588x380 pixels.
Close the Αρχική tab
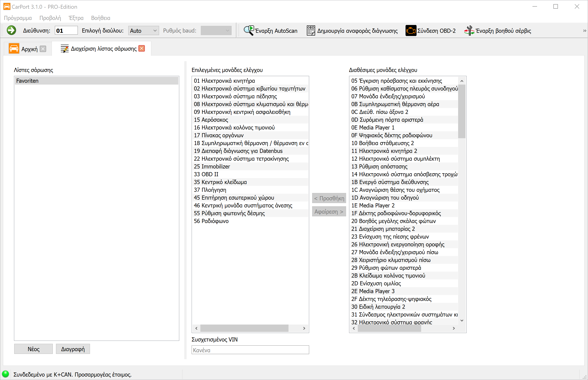click(43, 49)
